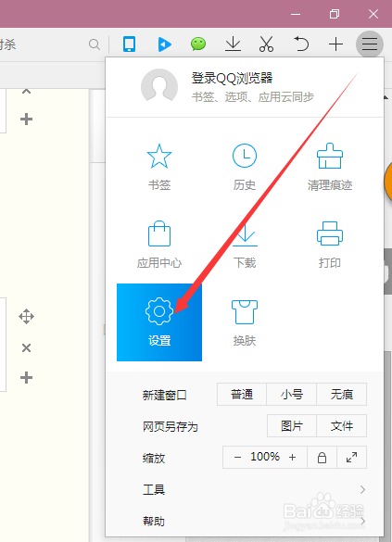
Task: Decrease zoom with the minus button
Action: [237, 458]
